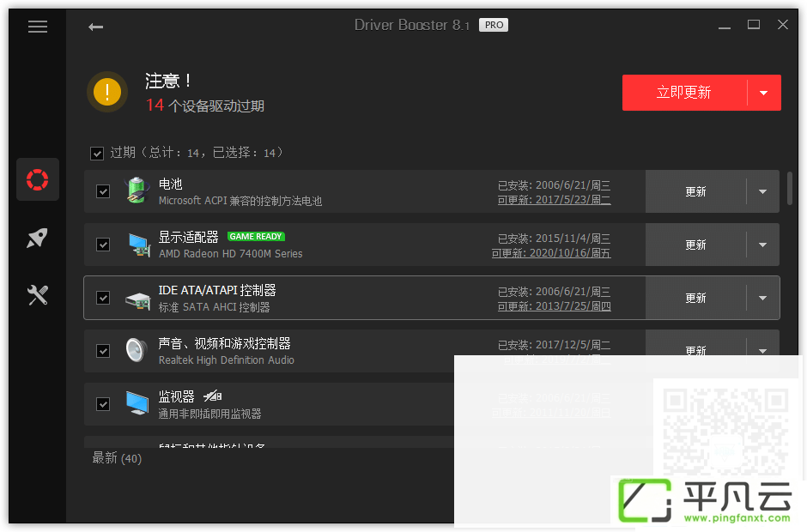Open dropdown arrow for Realtek audio update
Screen dimensions: 807x532
pos(762,350)
